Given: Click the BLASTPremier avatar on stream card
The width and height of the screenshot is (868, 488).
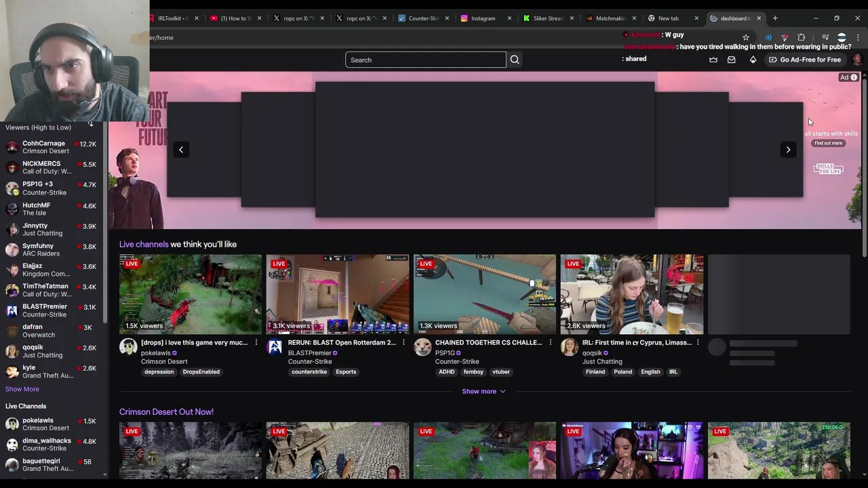Looking at the screenshot, I should [x=275, y=348].
